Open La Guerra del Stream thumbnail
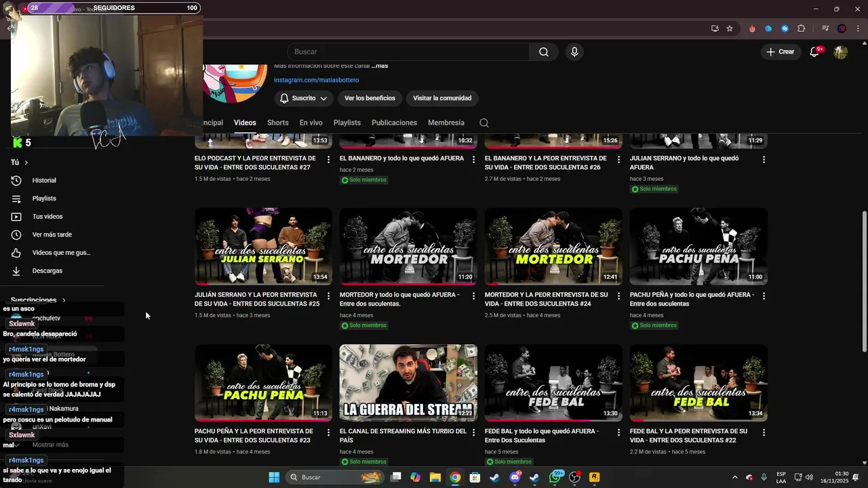This screenshot has height=488, width=868. (408, 383)
